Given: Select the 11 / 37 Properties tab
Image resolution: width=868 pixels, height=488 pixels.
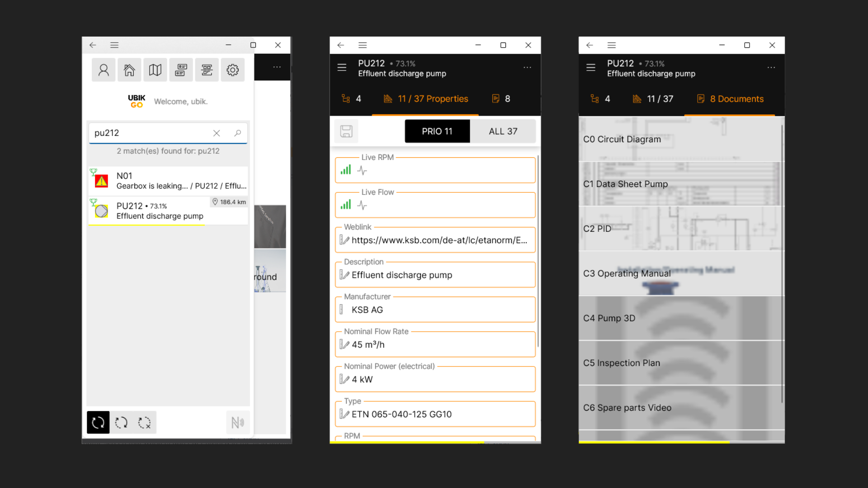Looking at the screenshot, I should tap(425, 99).
